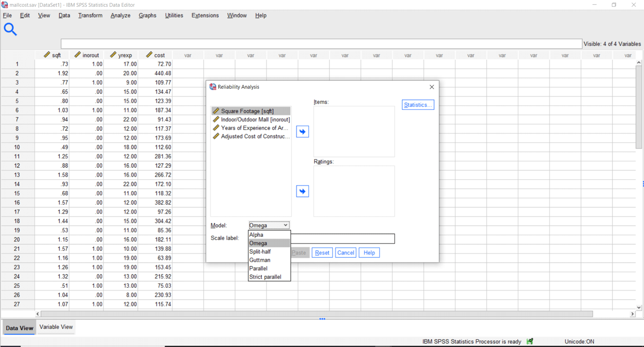
Task: Click the blue arrow to move variable into Items
Action: tap(302, 131)
